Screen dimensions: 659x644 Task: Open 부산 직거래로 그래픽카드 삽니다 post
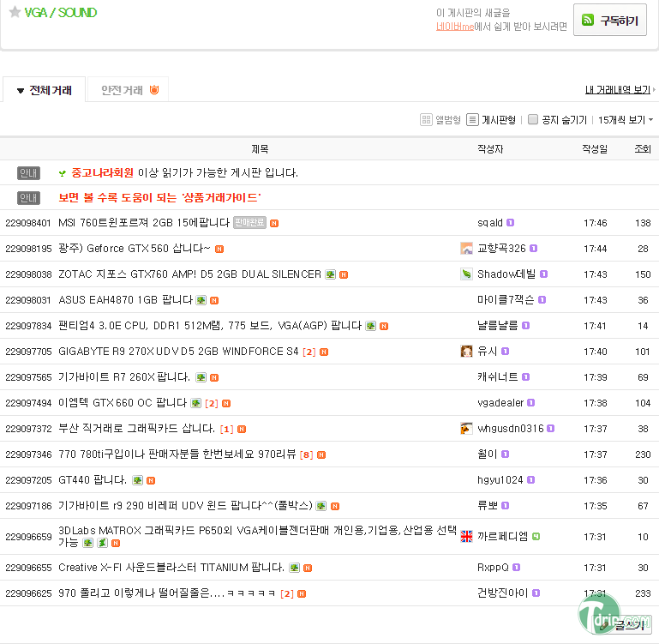[136, 428]
